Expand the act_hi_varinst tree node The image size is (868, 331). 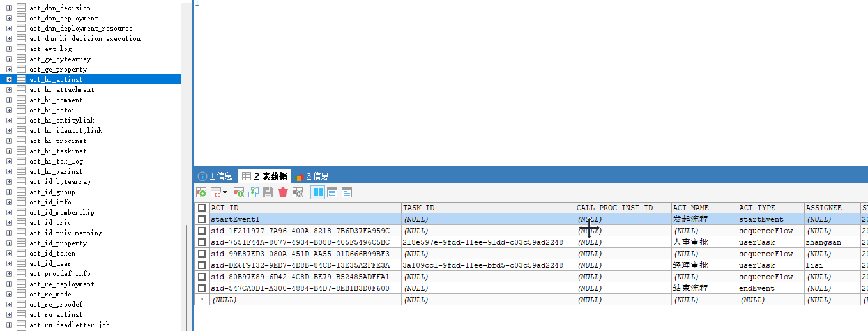(x=9, y=171)
